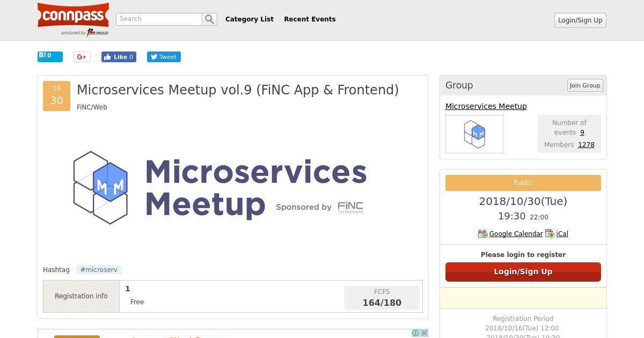The image size is (644, 338).
Task: Click the #microserv hashtag
Action: (x=99, y=270)
